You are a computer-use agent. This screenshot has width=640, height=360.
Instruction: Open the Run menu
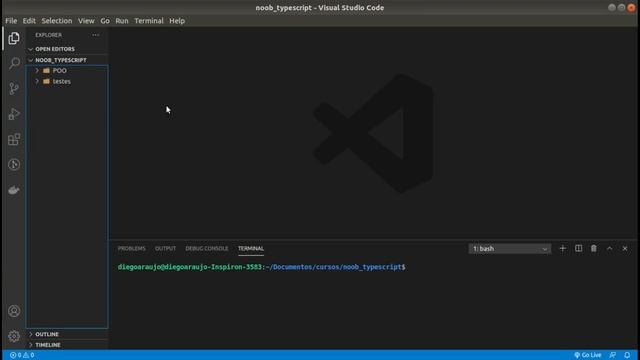(122, 21)
